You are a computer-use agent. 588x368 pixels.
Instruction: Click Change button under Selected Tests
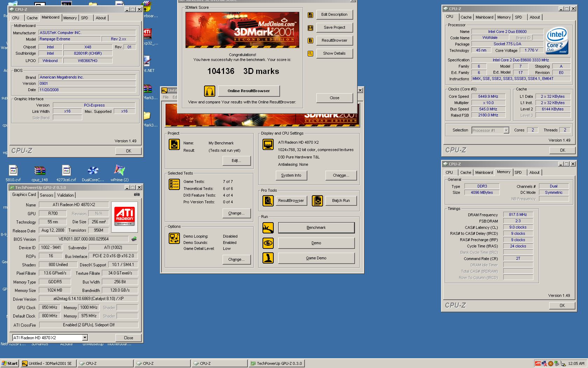tap(237, 213)
